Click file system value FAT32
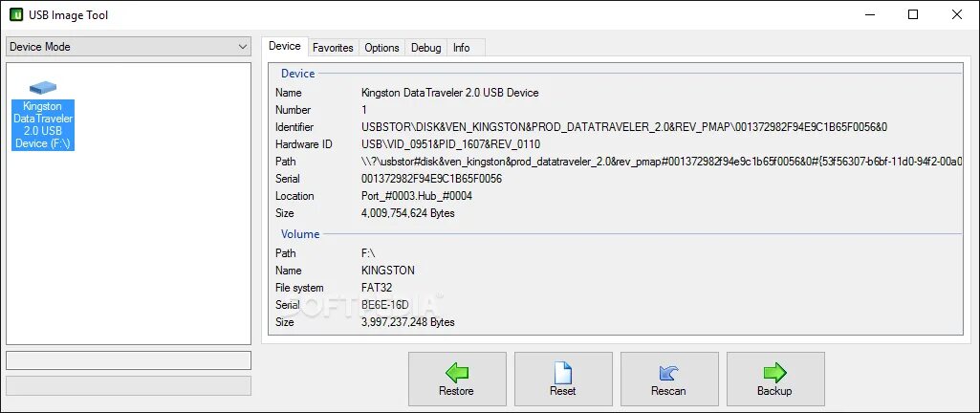980x413 pixels. (x=377, y=288)
